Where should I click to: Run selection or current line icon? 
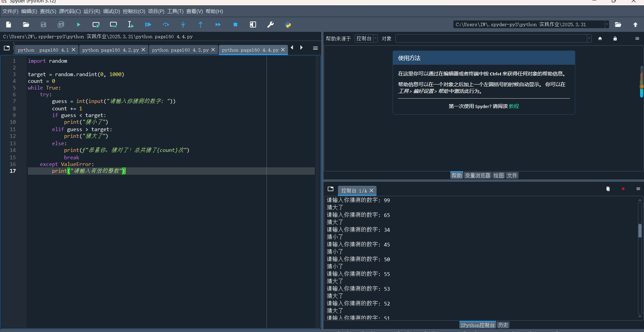(x=131, y=24)
